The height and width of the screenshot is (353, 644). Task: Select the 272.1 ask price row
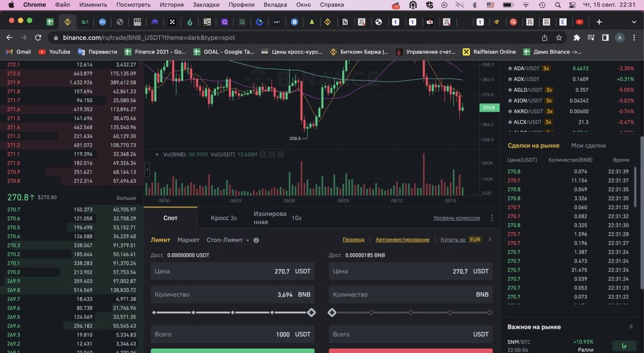[x=72, y=64]
